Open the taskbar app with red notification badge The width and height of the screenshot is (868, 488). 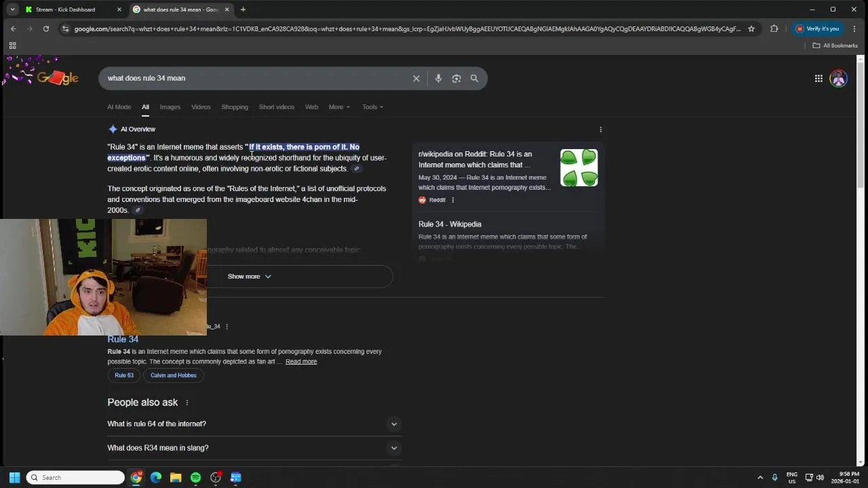(216, 477)
